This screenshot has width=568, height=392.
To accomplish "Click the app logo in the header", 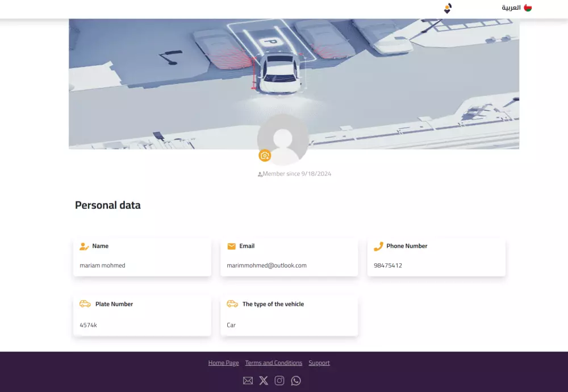I will pyautogui.click(x=447, y=8).
